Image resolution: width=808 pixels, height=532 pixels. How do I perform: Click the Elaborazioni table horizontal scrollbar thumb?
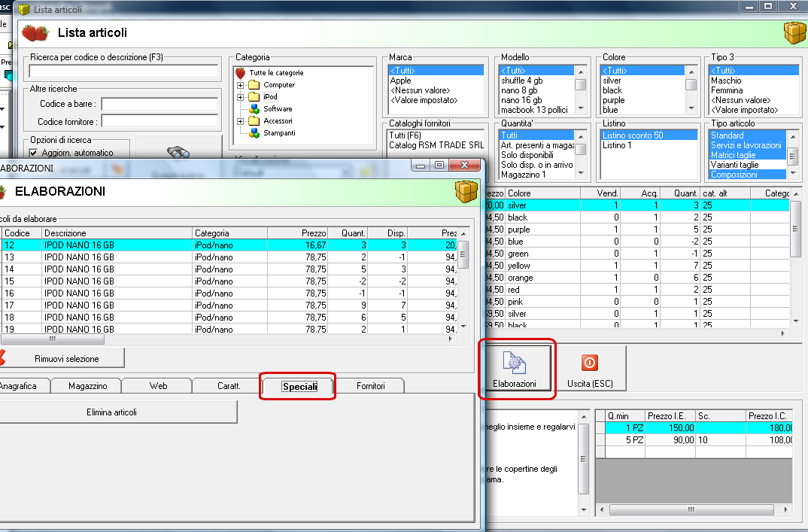52,339
